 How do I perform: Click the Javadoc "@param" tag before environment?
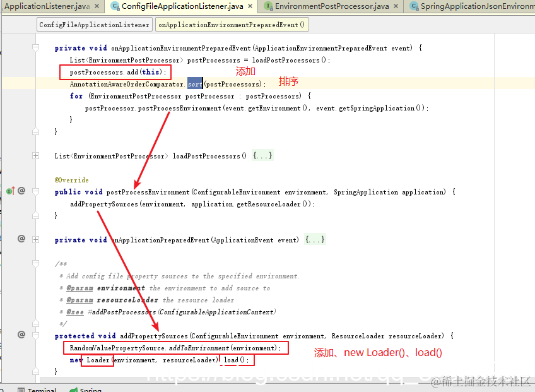pyautogui.click(x=79, y=288)
